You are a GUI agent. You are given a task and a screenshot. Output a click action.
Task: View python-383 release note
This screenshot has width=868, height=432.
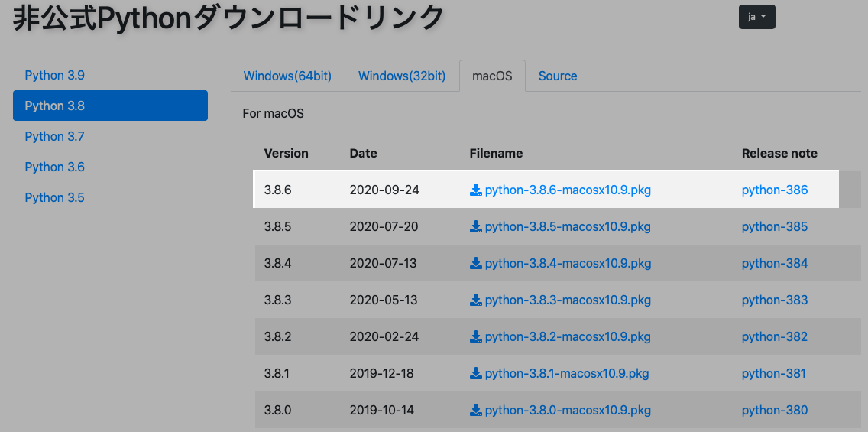tap(774, 300)
